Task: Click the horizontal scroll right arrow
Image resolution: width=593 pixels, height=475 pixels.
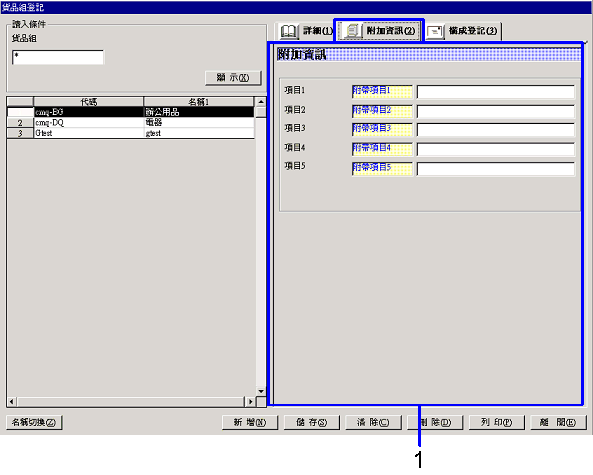Action: (250, 401)
